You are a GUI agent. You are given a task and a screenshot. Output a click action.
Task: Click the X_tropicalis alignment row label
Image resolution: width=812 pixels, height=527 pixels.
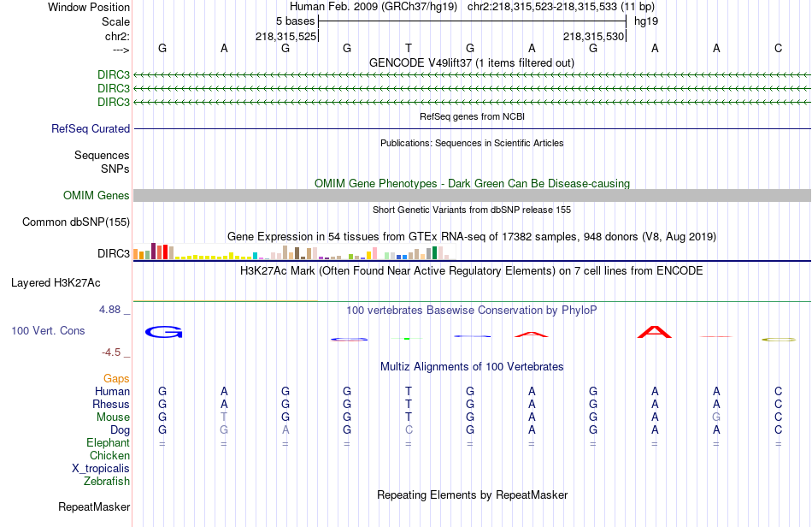(101, 469)
